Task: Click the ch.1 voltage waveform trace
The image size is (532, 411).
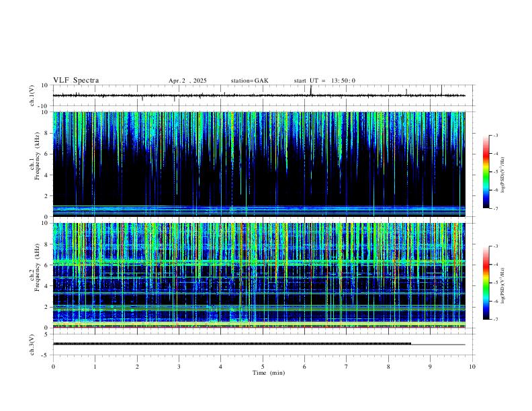Action: click(259, 95)
